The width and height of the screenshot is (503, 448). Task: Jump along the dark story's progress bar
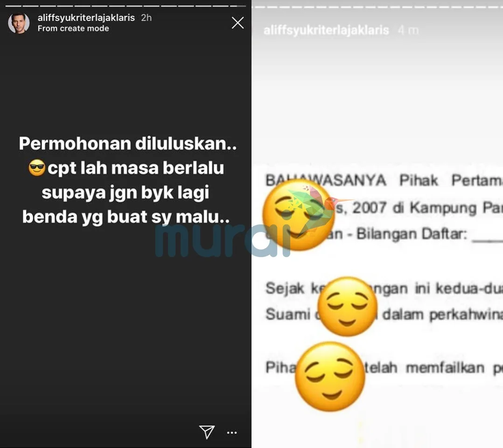click(x=126, y=6)
